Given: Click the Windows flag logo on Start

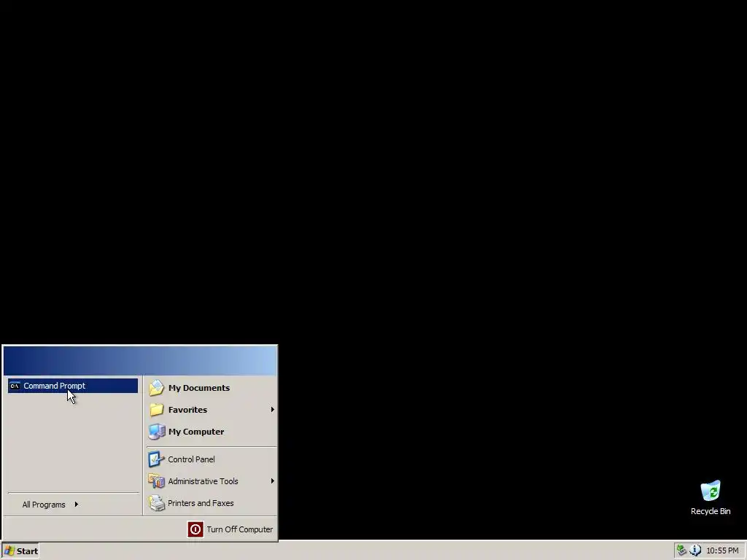Looking at the screenshot, I should [x=9, y=551].
